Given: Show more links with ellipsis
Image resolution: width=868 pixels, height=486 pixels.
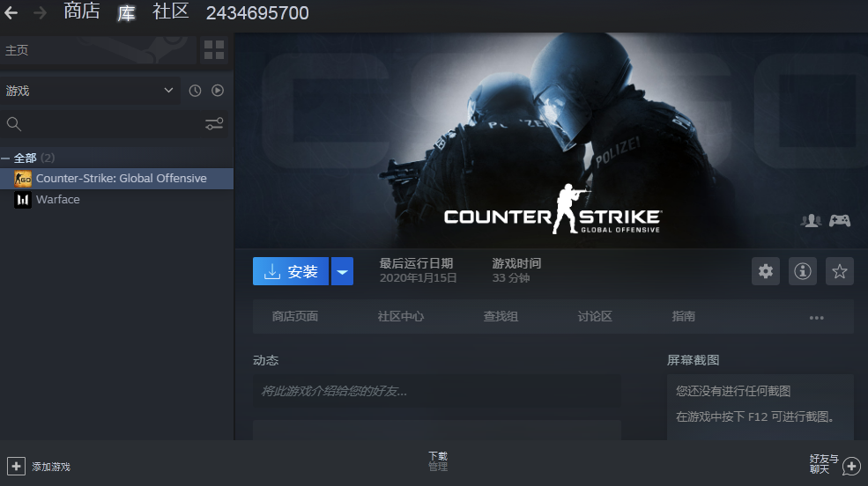Looking at the screenshot, I should (x=817, y=317).
